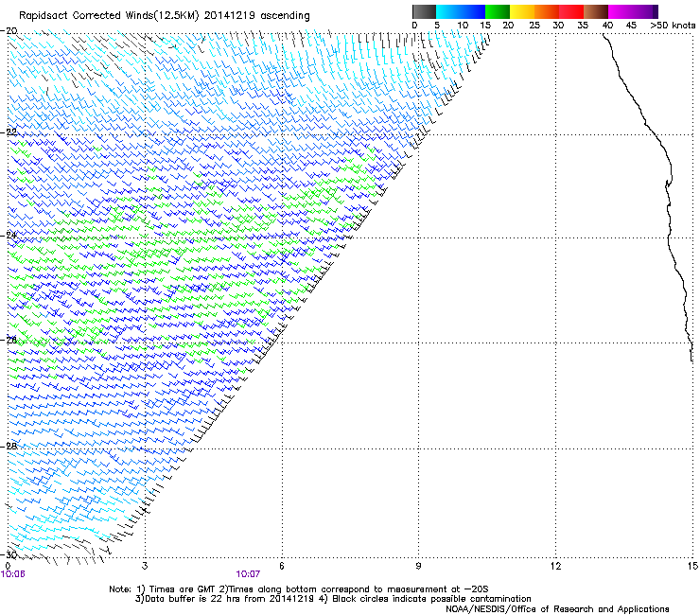Click the gray 0-5 knots legend color
This screenshot has width=700, height=615.
(x=424, y=11)
